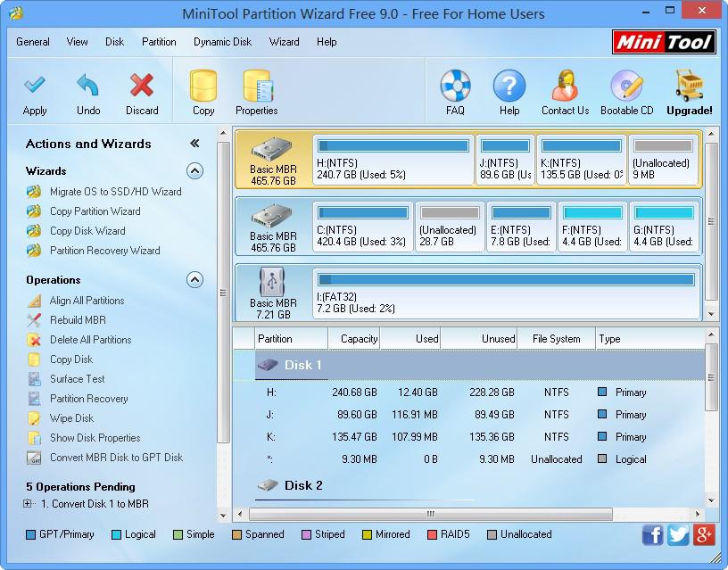The image size is (728, 570).
Task: Click the Align All Partitions icon
Action: 33,301
